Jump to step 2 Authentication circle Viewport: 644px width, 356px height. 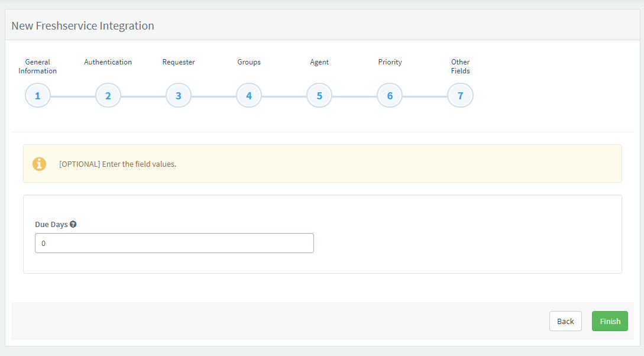click(x=108, y=96)
